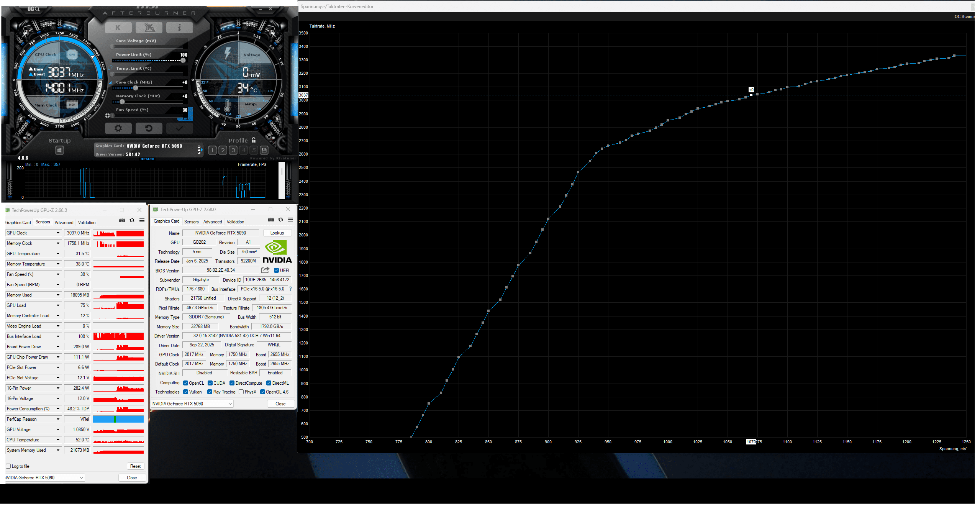
Task: Open the PerfCap Reason sensor dropdown arrow
Action: (x=58, y=419)
